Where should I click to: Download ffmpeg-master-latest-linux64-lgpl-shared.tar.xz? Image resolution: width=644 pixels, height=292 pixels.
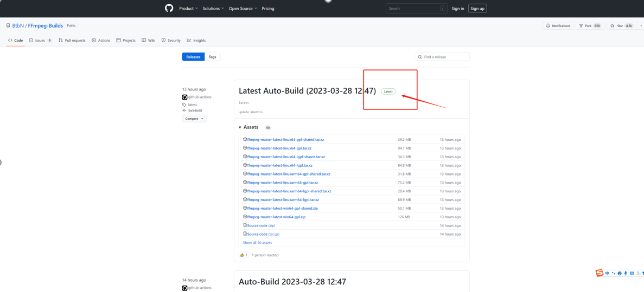(x=285, y=157)
